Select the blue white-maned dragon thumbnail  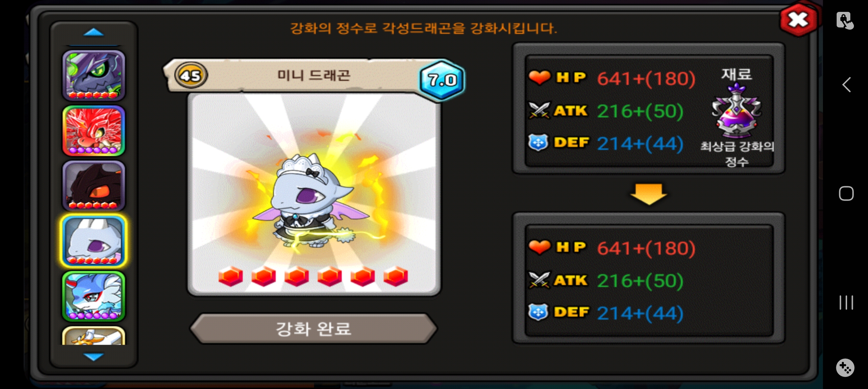pos(94,296)
